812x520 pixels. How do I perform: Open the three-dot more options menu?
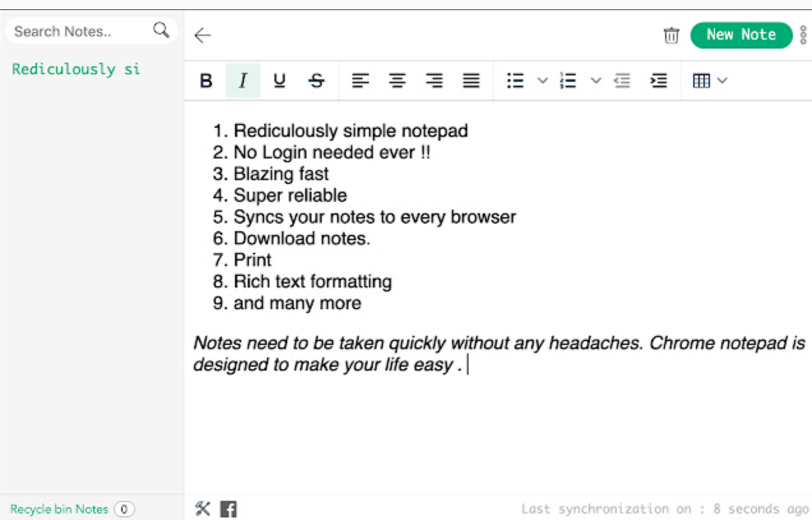(x=803, y=35)
